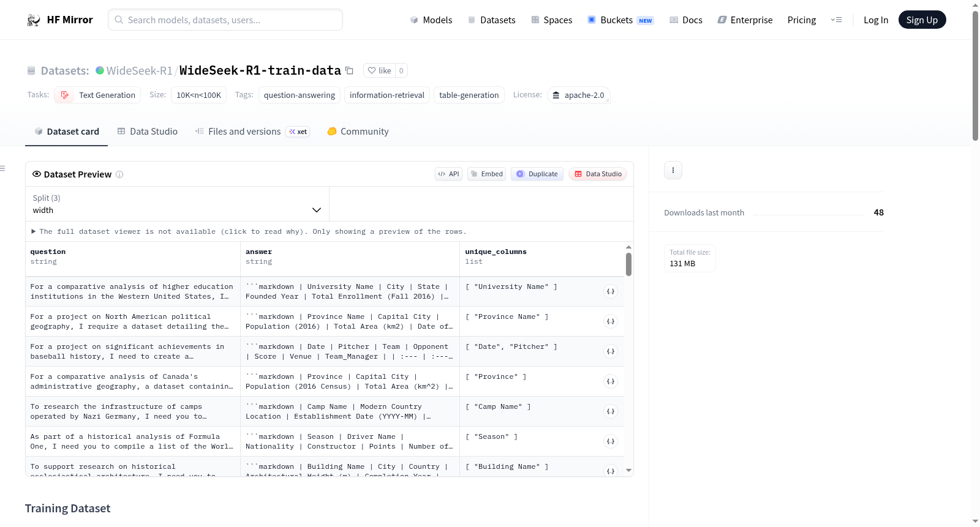The image size is (980, 527).
Task: Click the dataset table's vertical scrollbar thumb
Action: click(x=628, y=264)
